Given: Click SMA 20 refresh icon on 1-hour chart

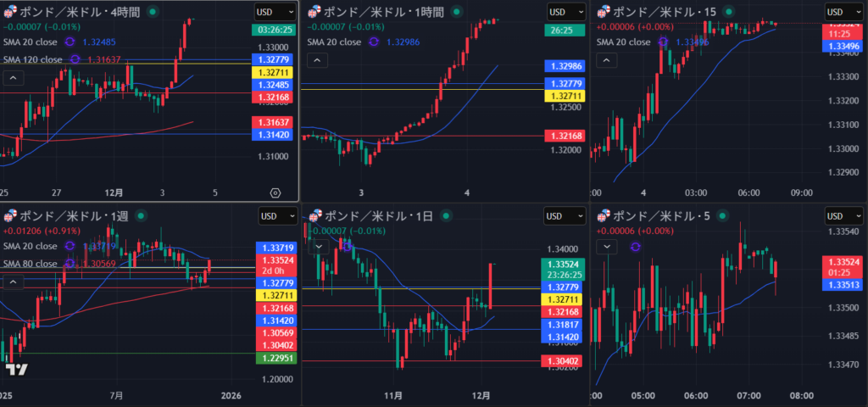Looking at the screenshot, I should click(x=374, y=42).
